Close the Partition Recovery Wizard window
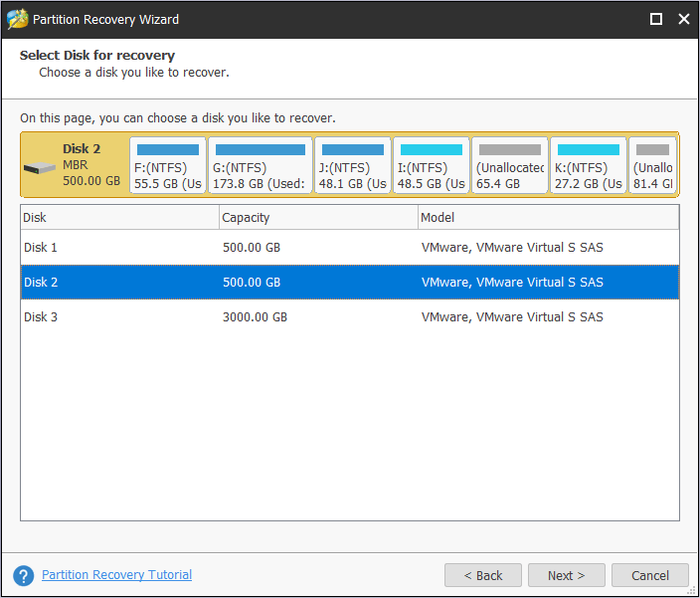The height and width of the screenshot is (598, 700). pos(684,19)
